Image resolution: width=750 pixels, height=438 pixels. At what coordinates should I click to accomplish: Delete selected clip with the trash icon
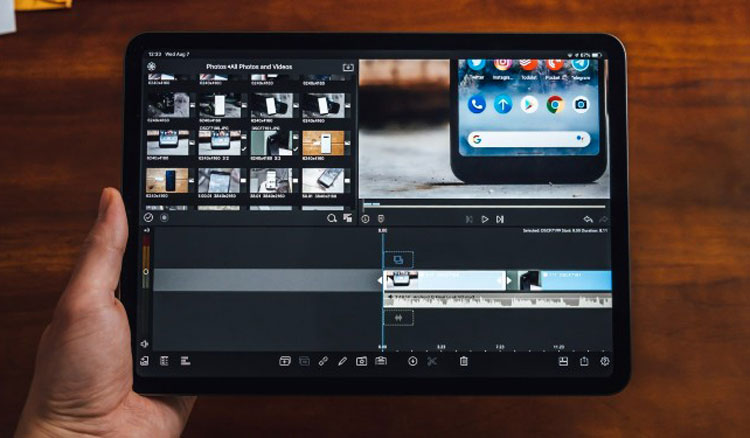(463, 361)
